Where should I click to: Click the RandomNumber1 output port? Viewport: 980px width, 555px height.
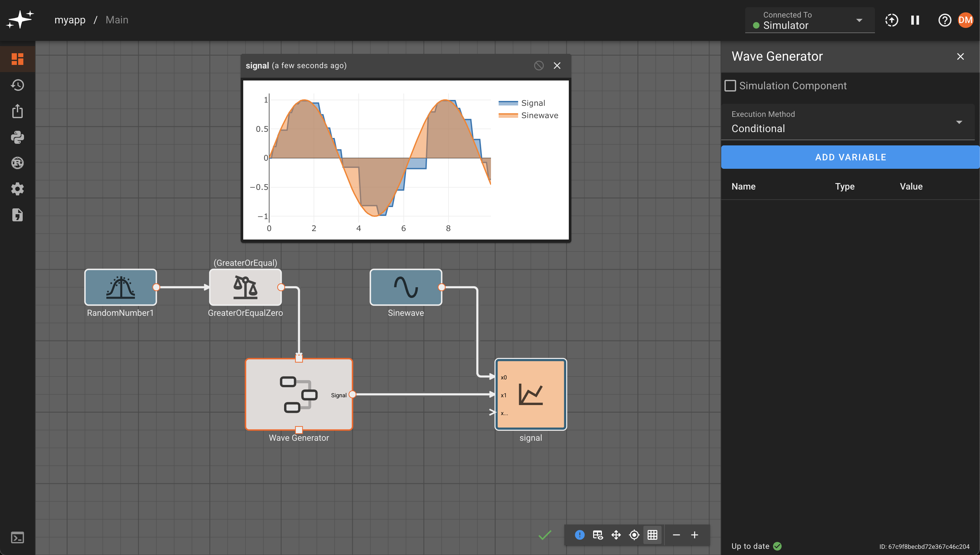point(156,287)
